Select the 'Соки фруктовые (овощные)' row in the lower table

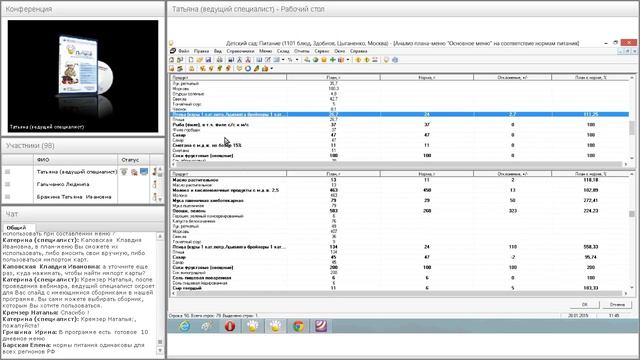(x=399, y=267)
